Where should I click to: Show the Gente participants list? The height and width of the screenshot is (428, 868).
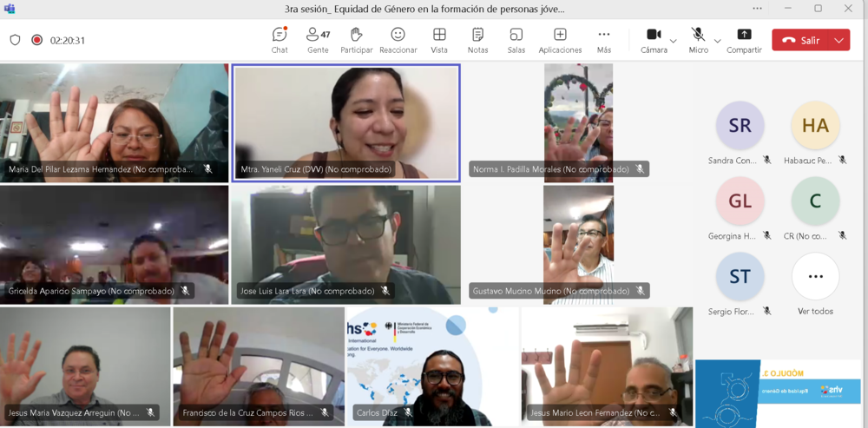tap(318, 40)
